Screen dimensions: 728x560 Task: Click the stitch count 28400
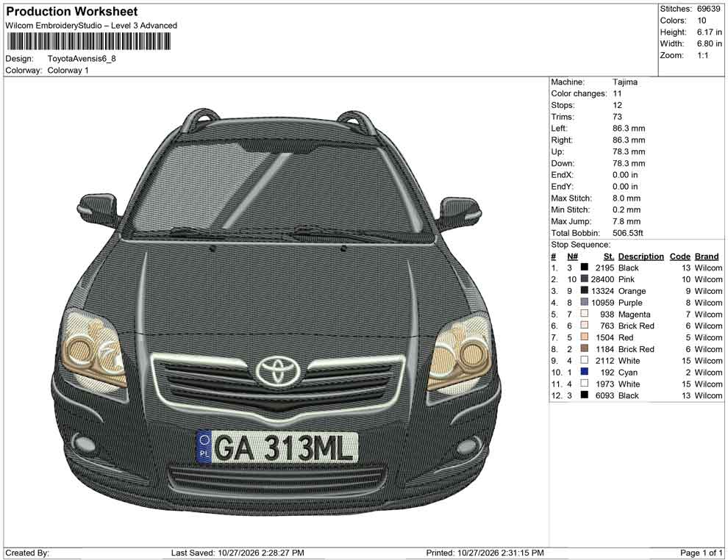(602, 279)
